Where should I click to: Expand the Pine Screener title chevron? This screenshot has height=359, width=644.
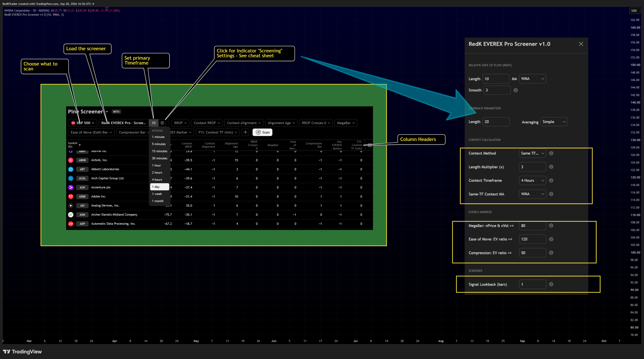click(x=107, y=112)
